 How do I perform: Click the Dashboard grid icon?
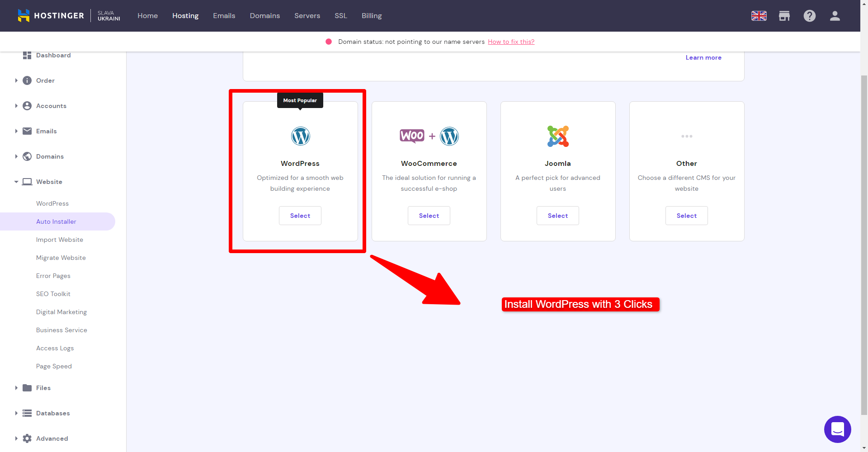pyautogui.click(x=27, y=55)
